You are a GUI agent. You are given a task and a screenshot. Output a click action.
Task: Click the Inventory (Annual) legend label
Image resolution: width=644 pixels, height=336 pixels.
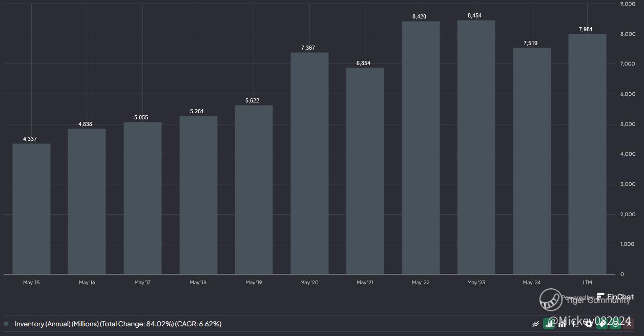118,324
